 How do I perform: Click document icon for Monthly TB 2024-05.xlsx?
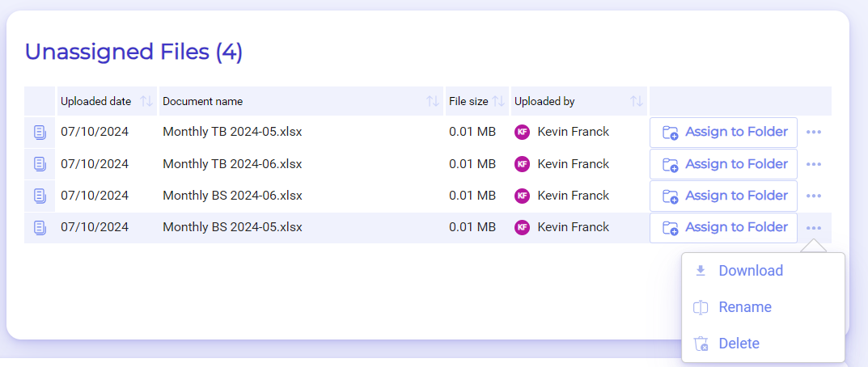(x=40, y=133)
